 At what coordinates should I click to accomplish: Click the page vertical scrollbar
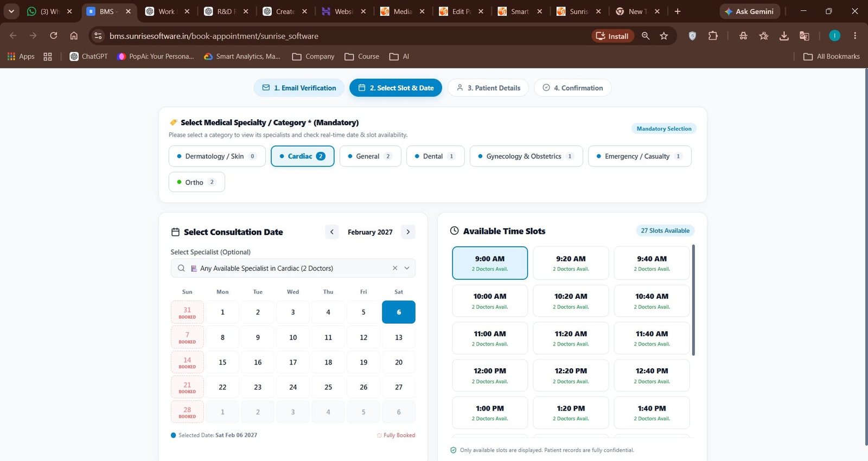click(x=865, y=258)
